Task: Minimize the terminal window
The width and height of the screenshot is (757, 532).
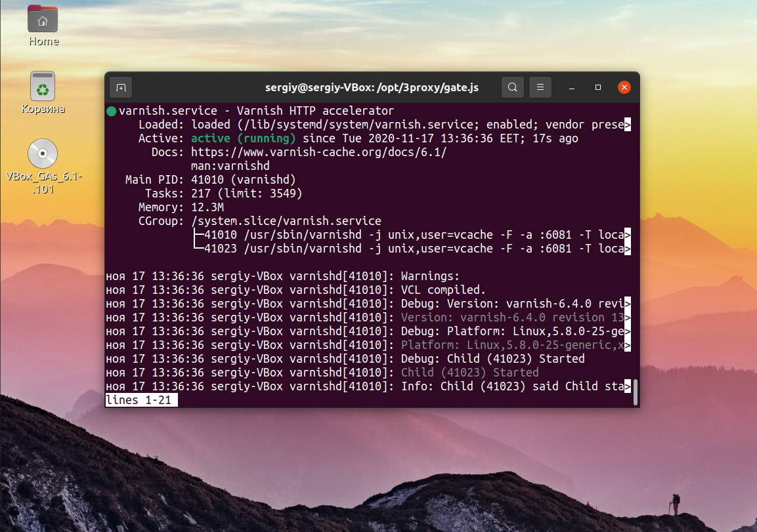Action: click(572, 87)
